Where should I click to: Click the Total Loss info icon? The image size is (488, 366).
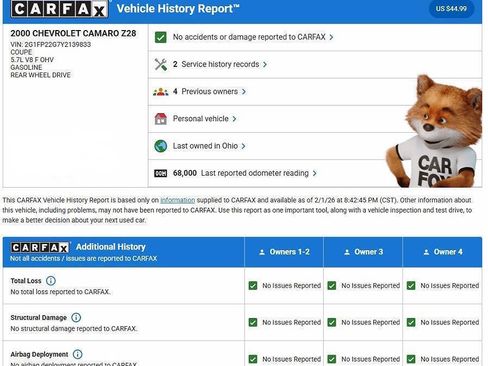tap(51, 281)
